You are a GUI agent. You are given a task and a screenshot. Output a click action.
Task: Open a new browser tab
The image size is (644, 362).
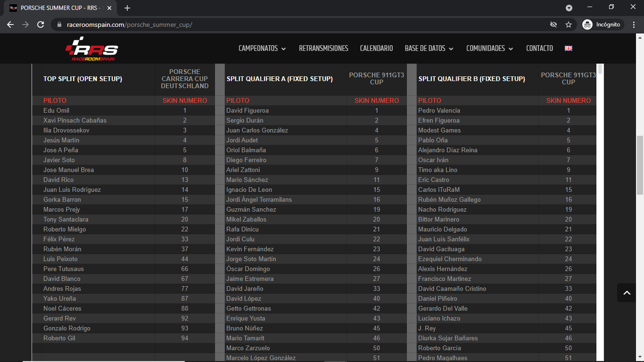pos(127,8)
